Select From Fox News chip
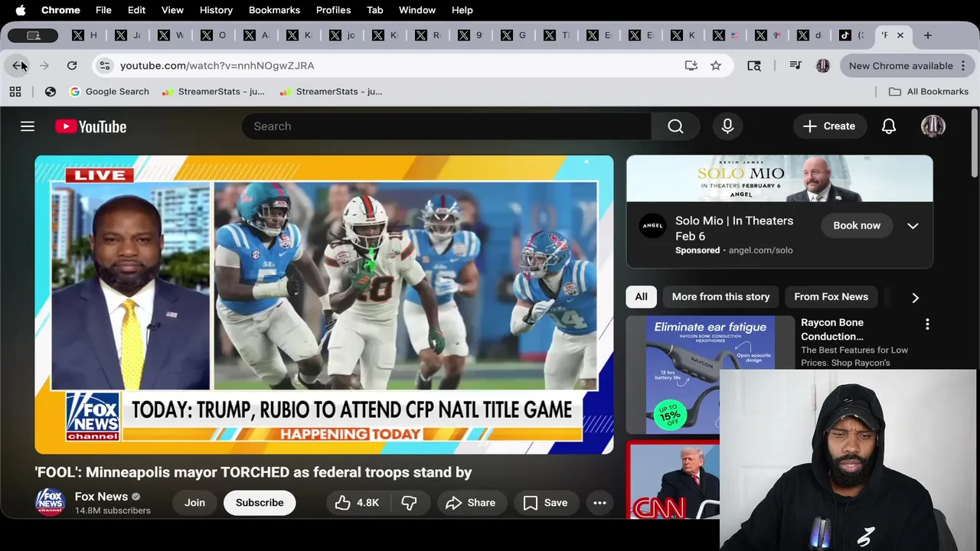The image size is (980, 551). pos(831,297)
